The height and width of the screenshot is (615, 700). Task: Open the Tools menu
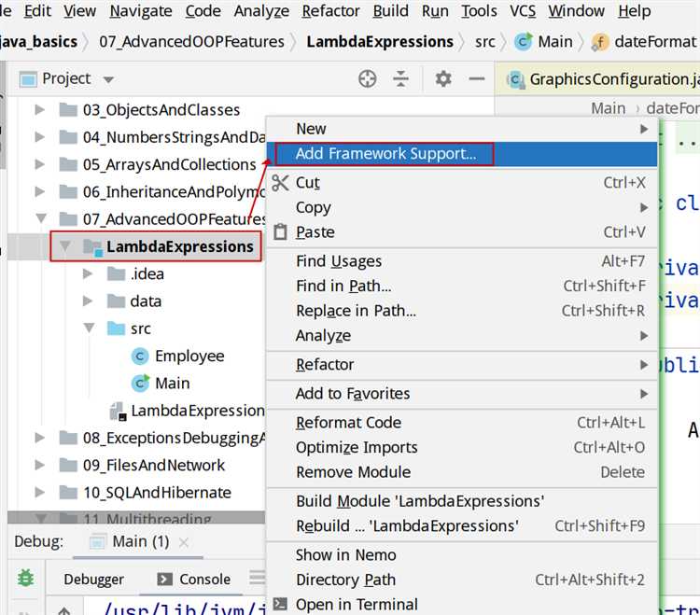pos(479,10)
